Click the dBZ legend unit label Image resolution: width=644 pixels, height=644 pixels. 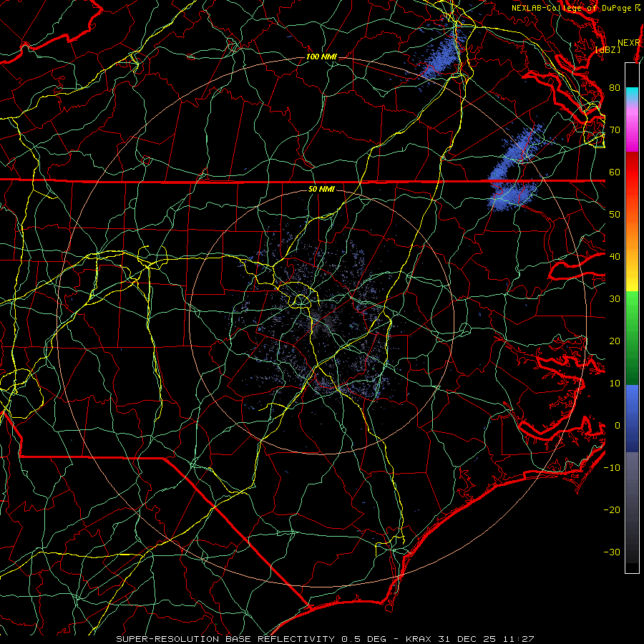(608, 50)
